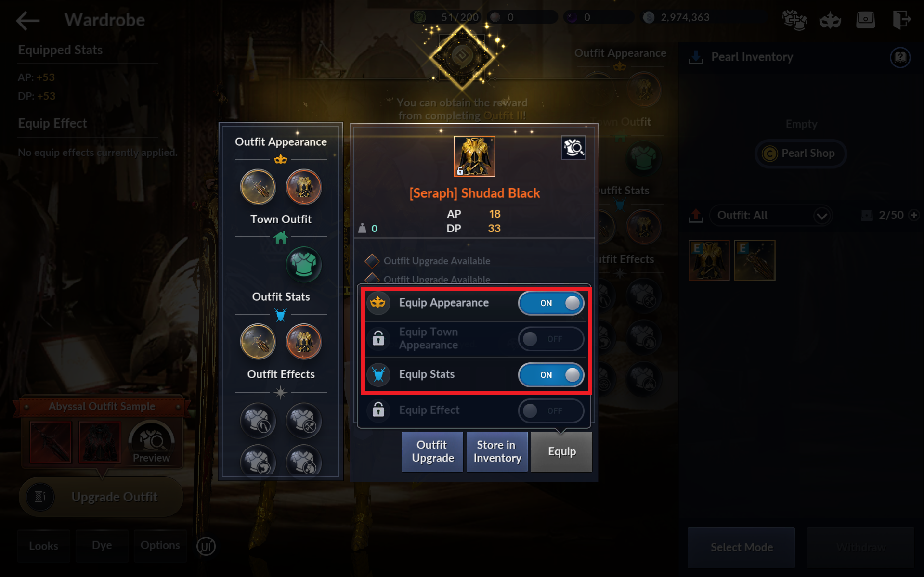This screenshot has height=577, width=924.
Task: Toggle the Equip Effect switch
Action: pos(551,410)
